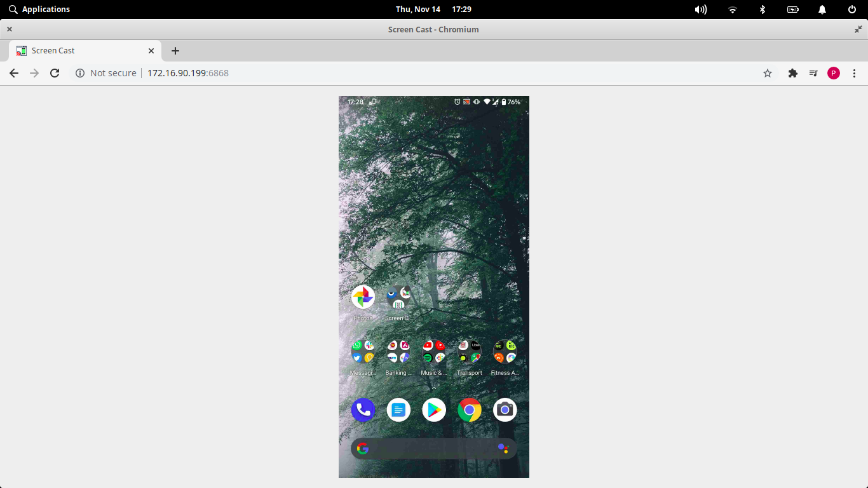
Task: Go back in Chromium
Action: coord(14,73)
